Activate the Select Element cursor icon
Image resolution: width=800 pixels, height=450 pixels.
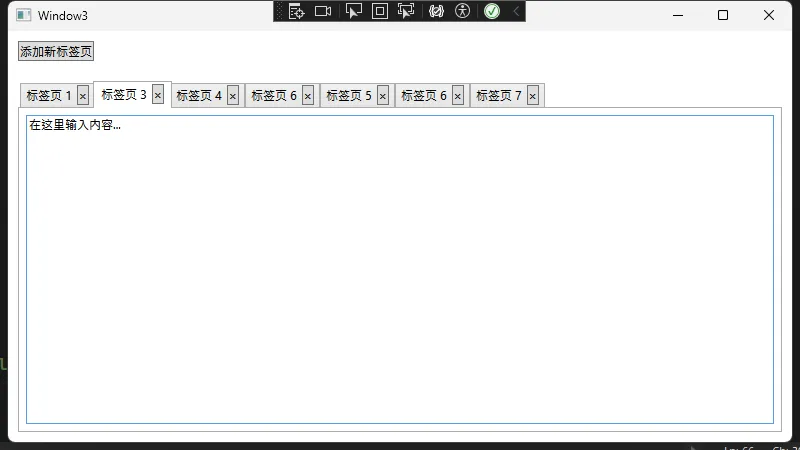[x=353, y=11]
